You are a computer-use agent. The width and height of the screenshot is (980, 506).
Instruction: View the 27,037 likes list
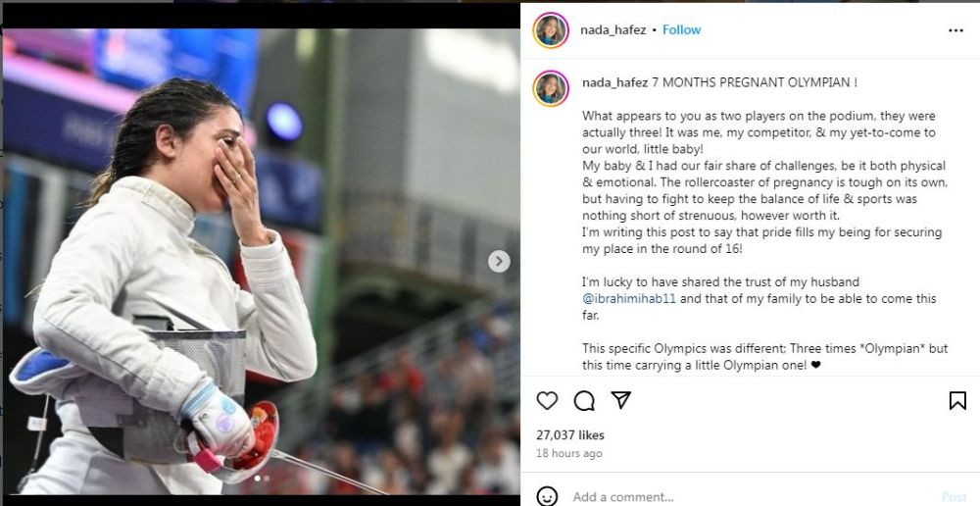570,435
